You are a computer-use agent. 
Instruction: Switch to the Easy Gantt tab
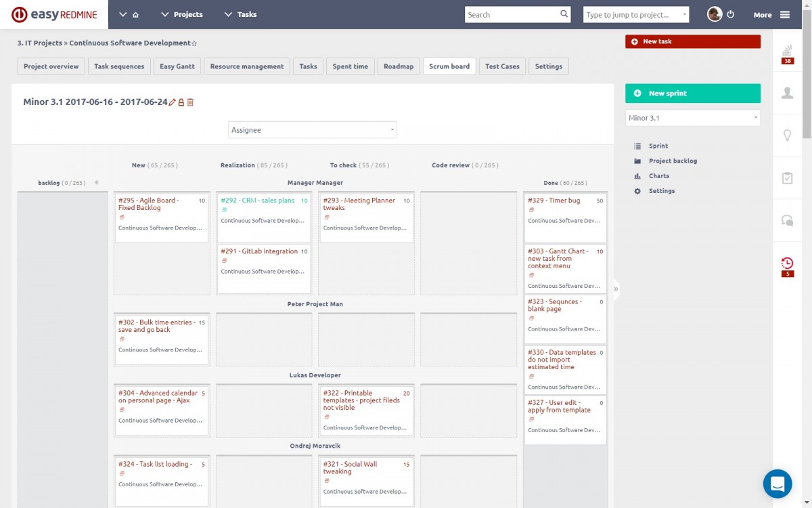coord(177,66)
